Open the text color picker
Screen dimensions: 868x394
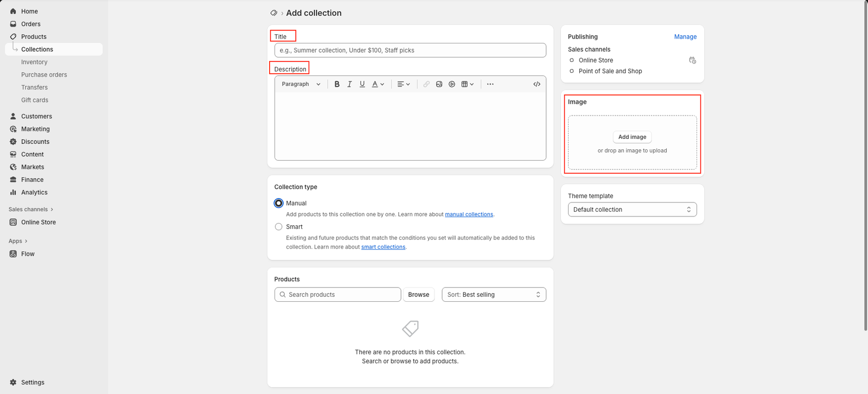(x=378, y=84)
